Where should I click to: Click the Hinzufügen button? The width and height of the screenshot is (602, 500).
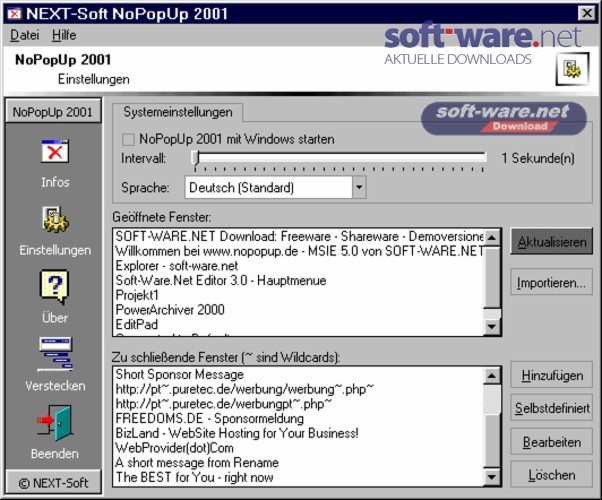coord(552,375)
